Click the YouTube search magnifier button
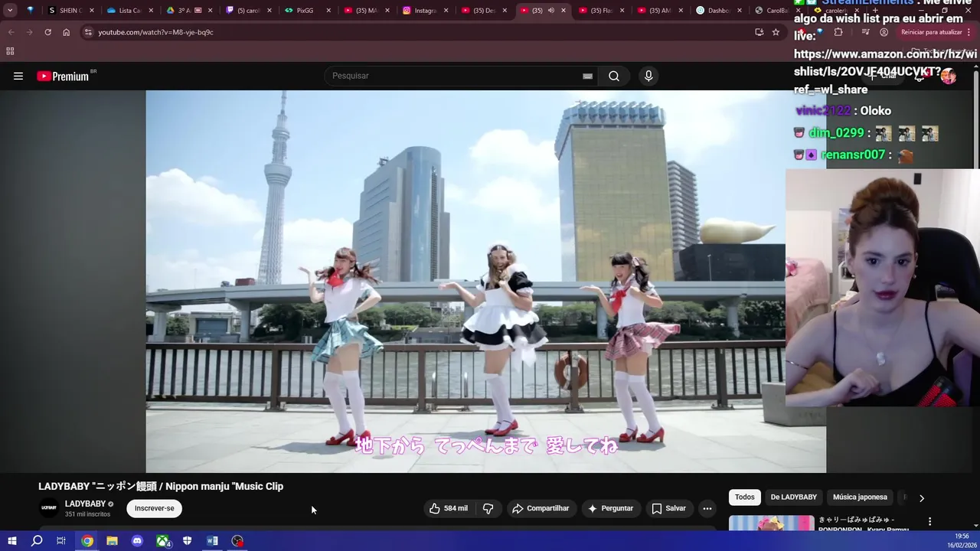Image resolution: width=980 pixels, height=551 pixels. point(614,76)
